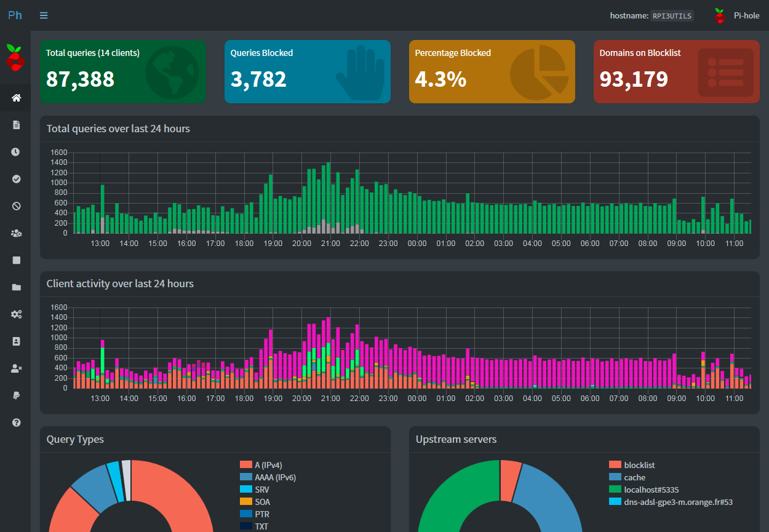
Task: Open the Whitelist check-circle icon
Action: pyautogui.click(x=17, y=179)
